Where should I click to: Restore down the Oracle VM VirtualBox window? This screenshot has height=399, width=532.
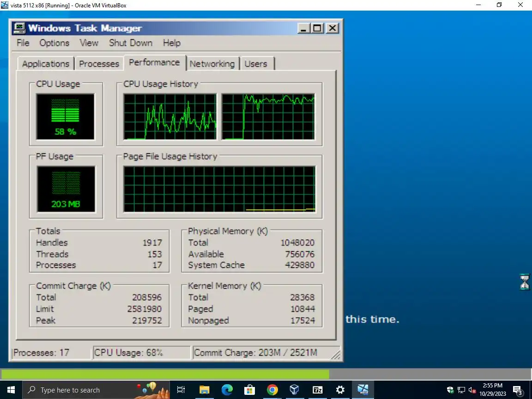[x=499, y=5]
